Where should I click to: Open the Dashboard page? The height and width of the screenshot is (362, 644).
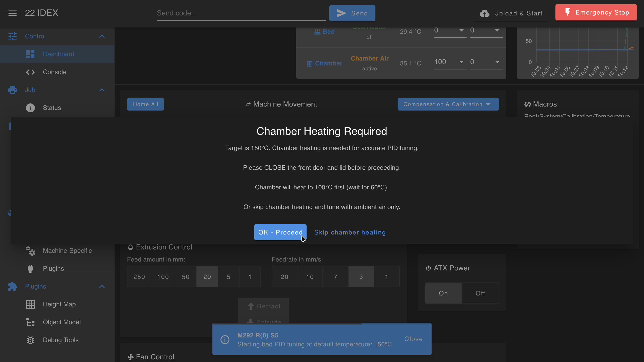(57, 54)
